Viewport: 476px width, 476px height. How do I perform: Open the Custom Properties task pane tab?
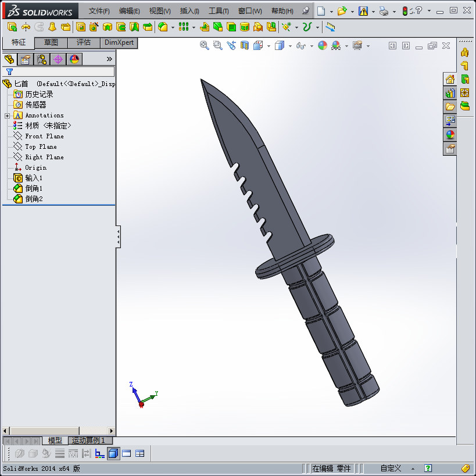tap(450, 149)
